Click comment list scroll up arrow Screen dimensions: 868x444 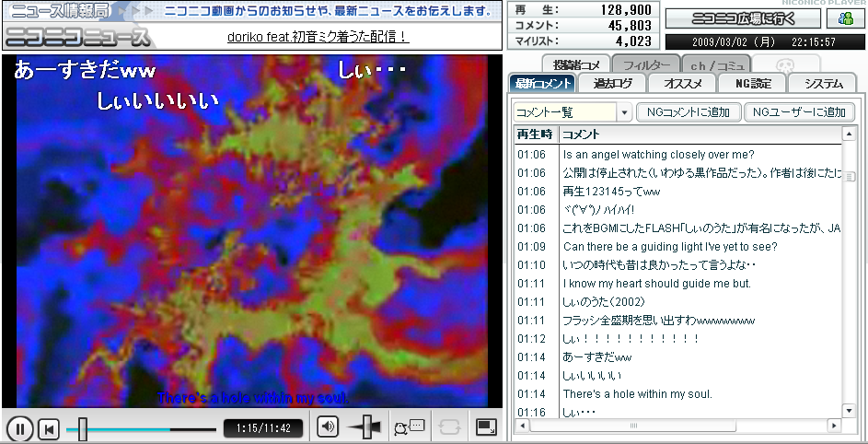coord(849,134)
